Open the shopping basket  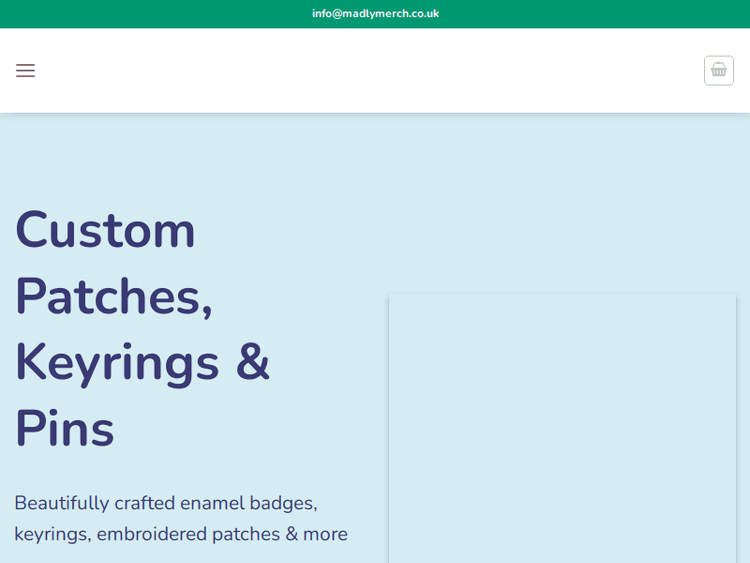718,70
